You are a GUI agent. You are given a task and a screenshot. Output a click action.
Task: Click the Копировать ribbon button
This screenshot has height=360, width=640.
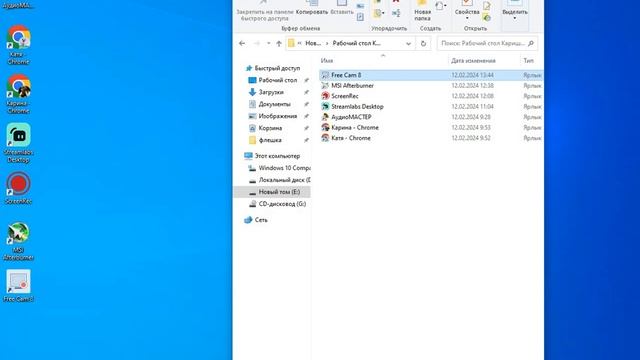(x=312, y=8)
